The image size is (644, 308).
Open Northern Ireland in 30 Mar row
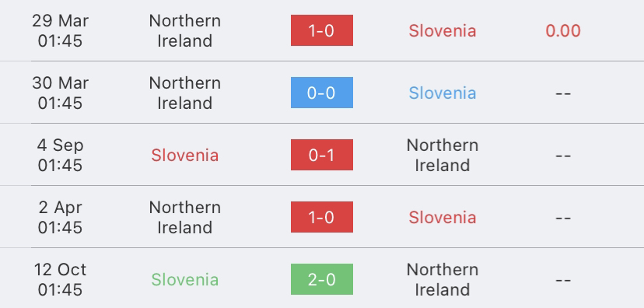185,93
